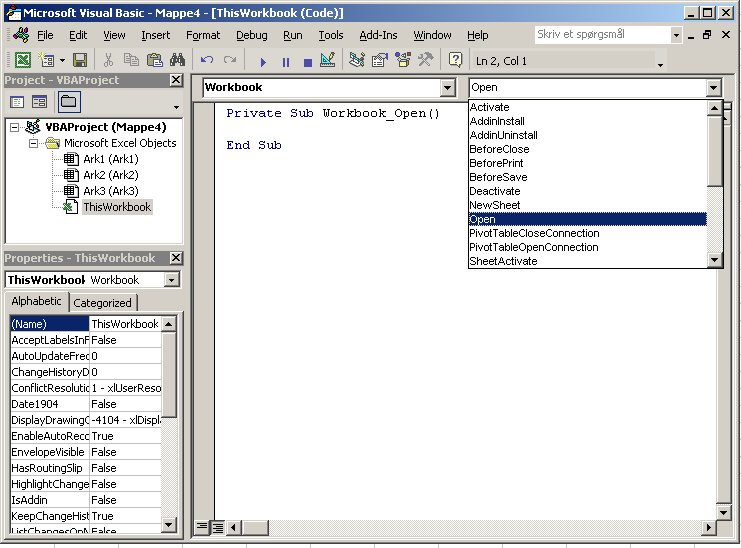Click the Skriv et spørgsmål input field
Viewport: 741px width, 548px height.
(x=603, y=34)
